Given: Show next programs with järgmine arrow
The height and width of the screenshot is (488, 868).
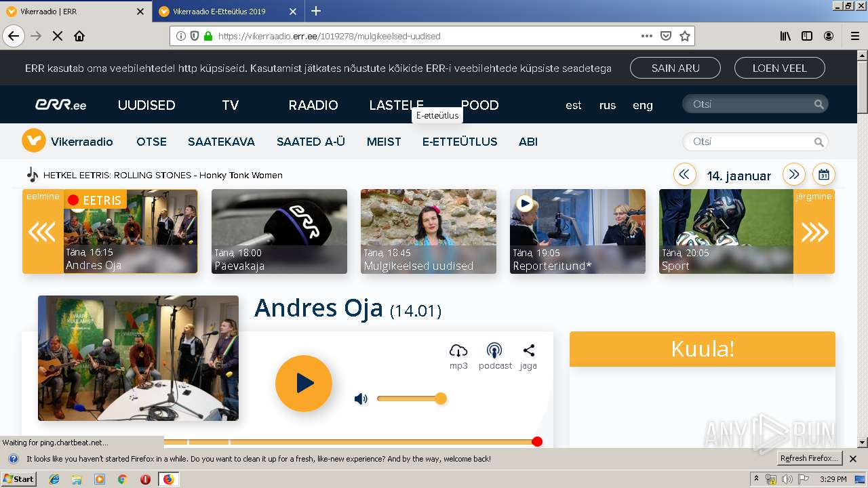Looking at the screenshot, I should (814, 232).
